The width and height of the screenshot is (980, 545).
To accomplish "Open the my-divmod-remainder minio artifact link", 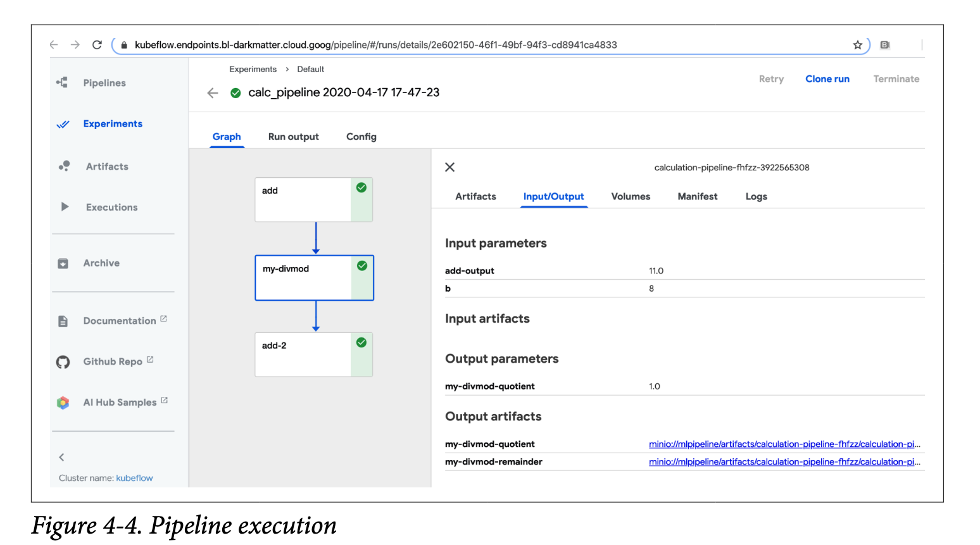I will pos(784,462).
